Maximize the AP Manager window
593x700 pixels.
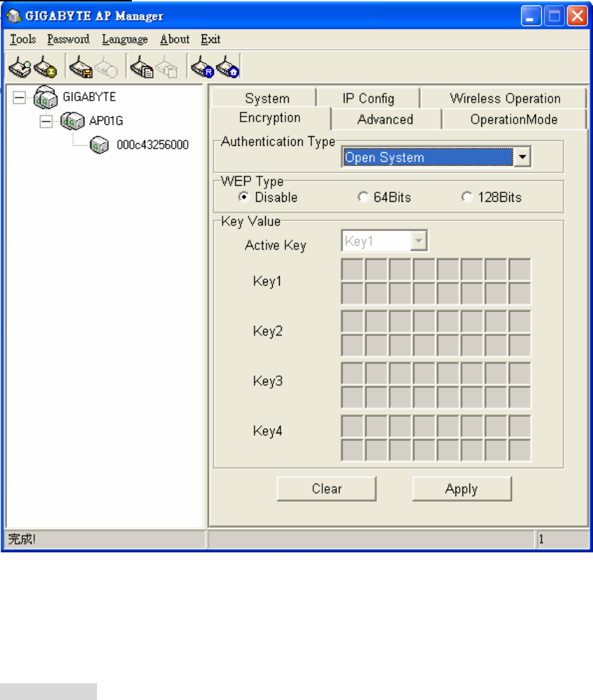[x=554, y=16]
